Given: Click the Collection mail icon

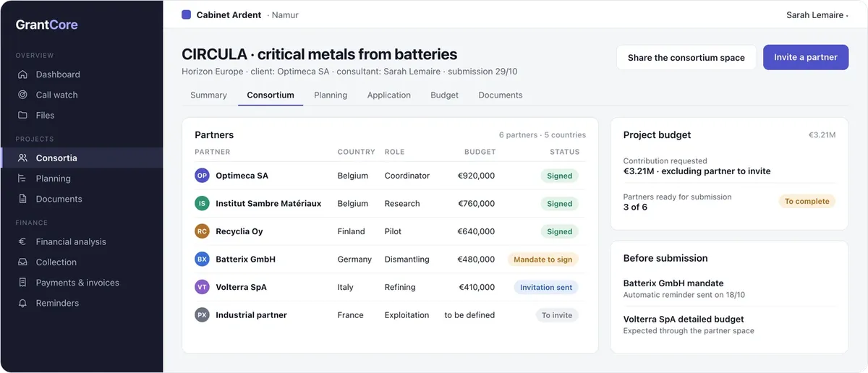Looking at the screenshot, I should pyautogui.click(x=22, y=262).
